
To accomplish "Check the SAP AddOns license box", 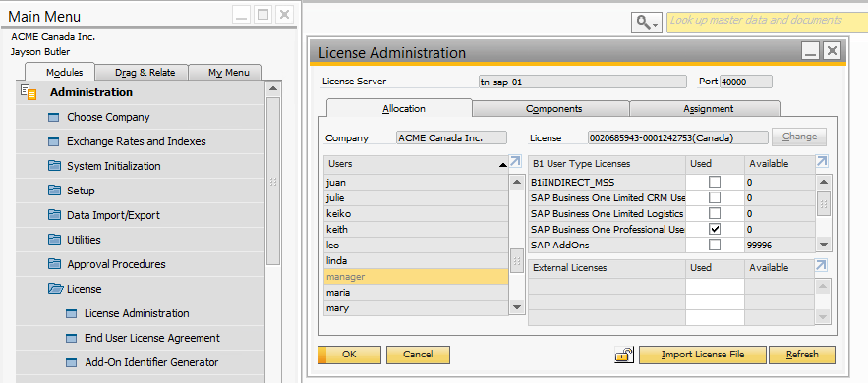I will 715,245.
